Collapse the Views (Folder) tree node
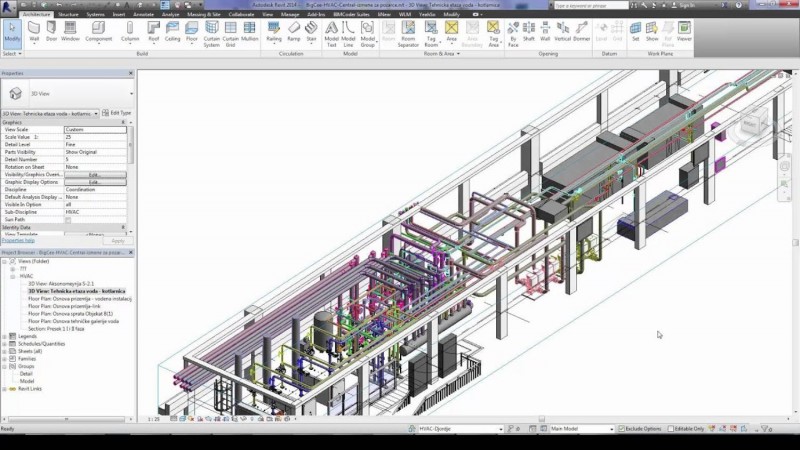 pyautogui.click(x=5, y=261)
